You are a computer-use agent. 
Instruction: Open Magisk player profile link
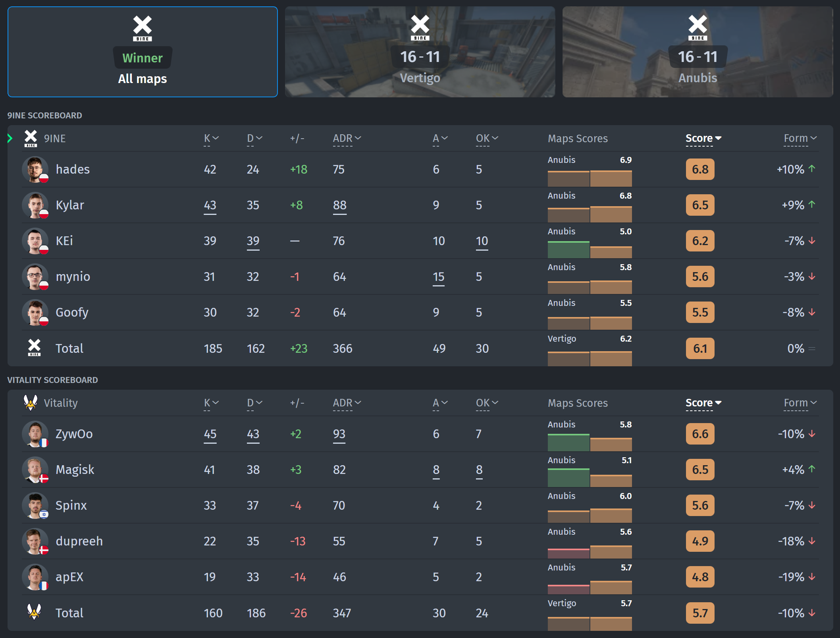75,470
